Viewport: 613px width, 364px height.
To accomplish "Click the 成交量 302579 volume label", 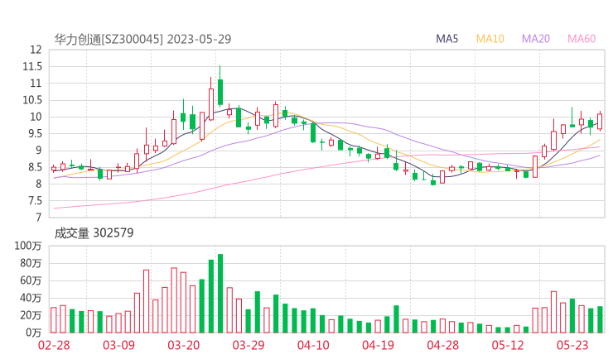I will click(x=94, y=233).
